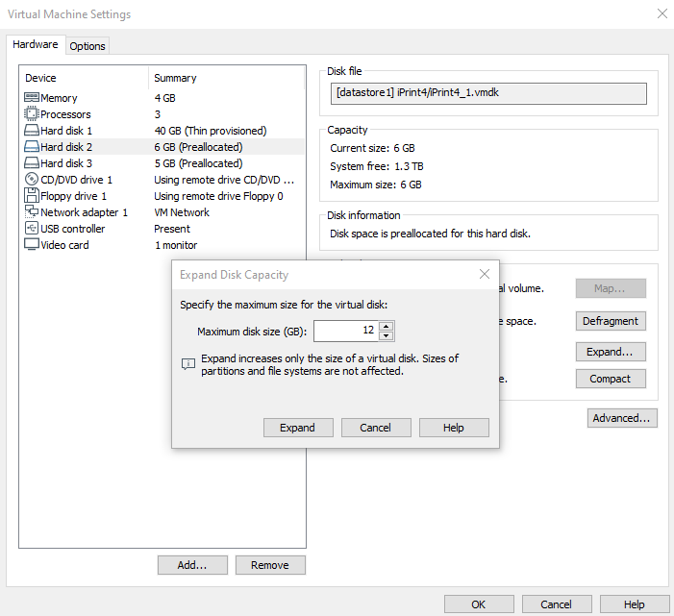Select the Hard disk 1 icon
This screenshot has height=616, width=674.
pos(32,131)
